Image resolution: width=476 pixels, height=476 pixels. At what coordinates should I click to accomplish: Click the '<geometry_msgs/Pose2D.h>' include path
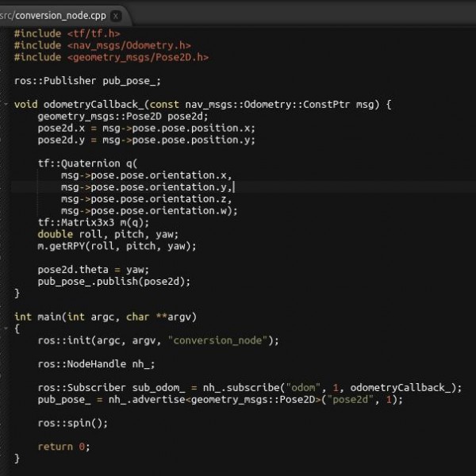point(138,57)
